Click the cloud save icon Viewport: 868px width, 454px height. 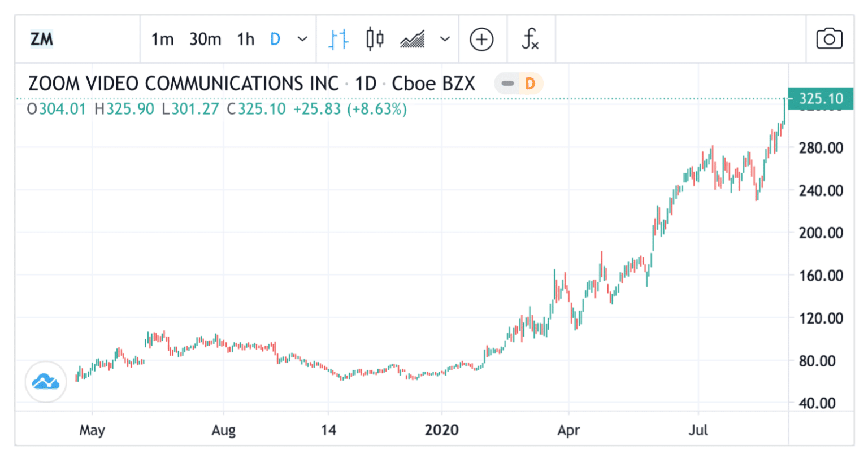pyautogui.click(x=47, y=382)
